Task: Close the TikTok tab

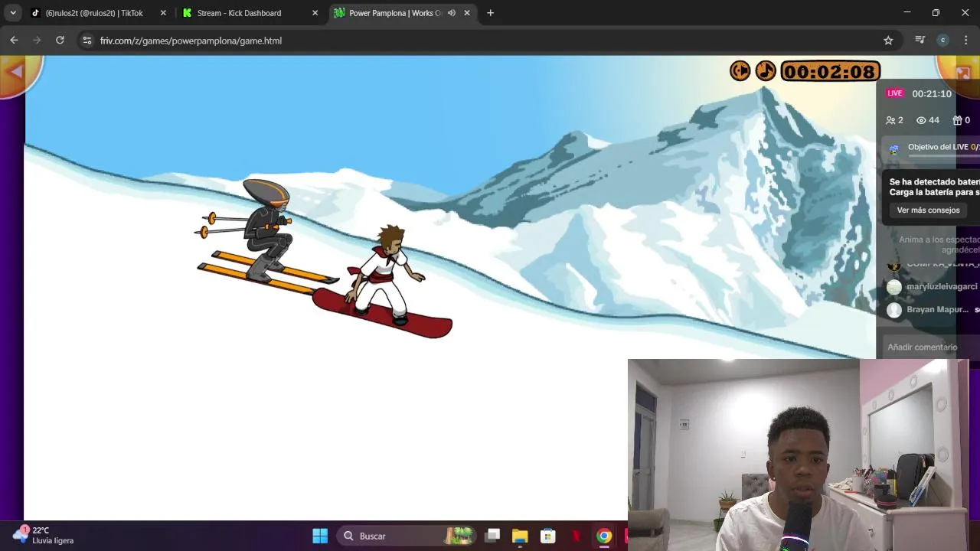Action: (163, 13)
